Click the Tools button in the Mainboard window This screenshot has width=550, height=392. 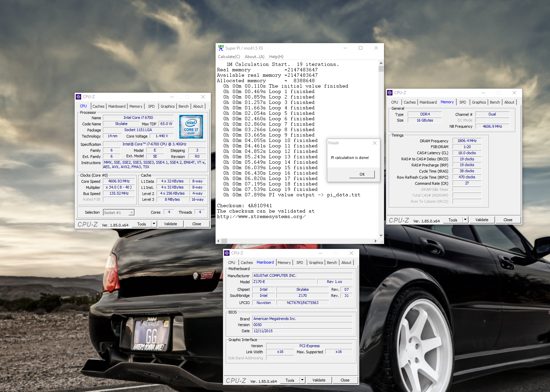290,380
